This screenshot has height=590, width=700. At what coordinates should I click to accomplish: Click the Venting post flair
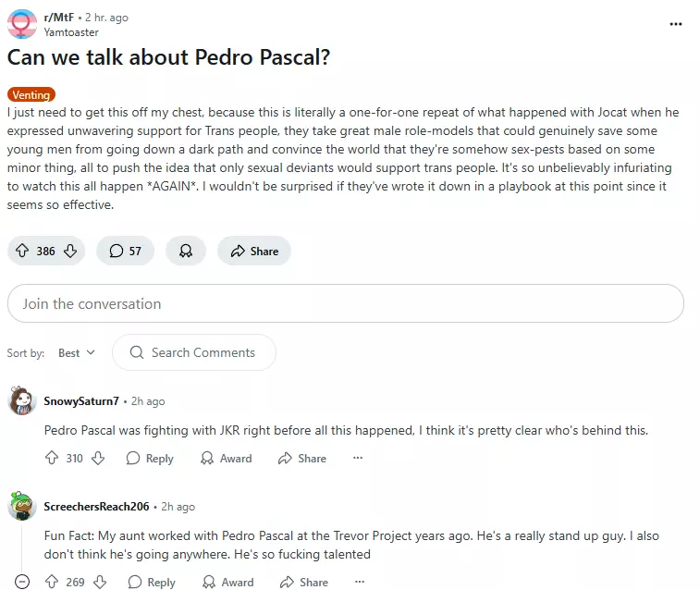31,94
